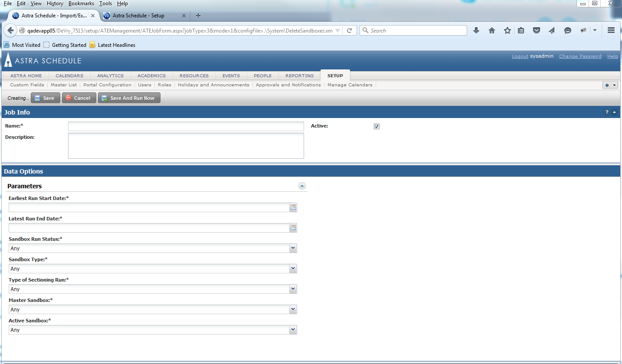Image resolution: width=622 pixels, height=364 pixels.
Task: Reload the page with the refresh icon
Action: tap(349, 31)
